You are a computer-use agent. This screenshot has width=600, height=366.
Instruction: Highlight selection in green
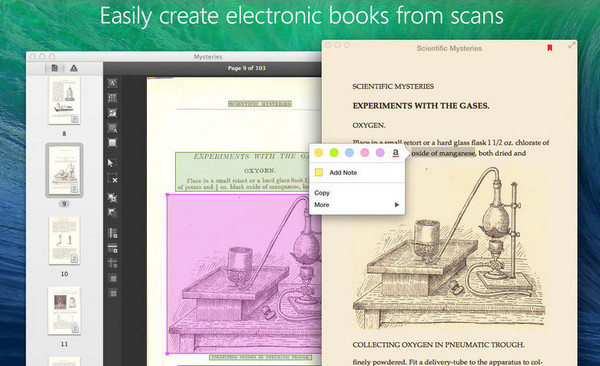click(x=334, y=153)
